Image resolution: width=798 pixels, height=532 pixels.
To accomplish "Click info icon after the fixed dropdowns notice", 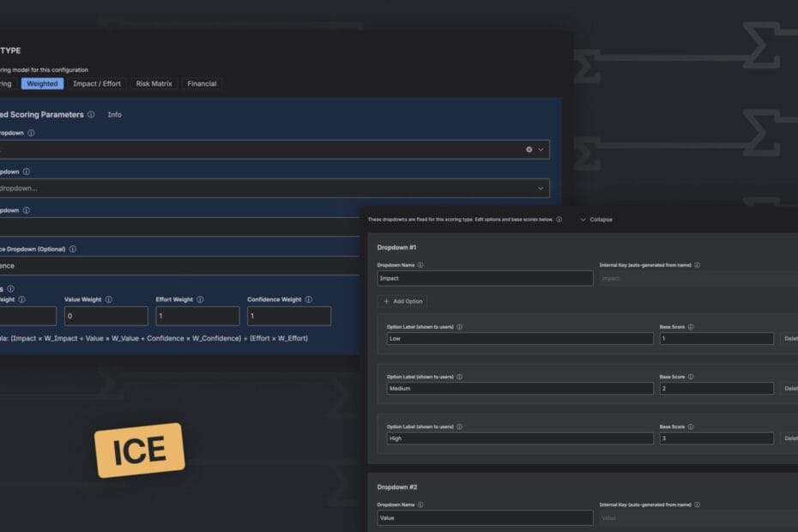I will point(559,220).
